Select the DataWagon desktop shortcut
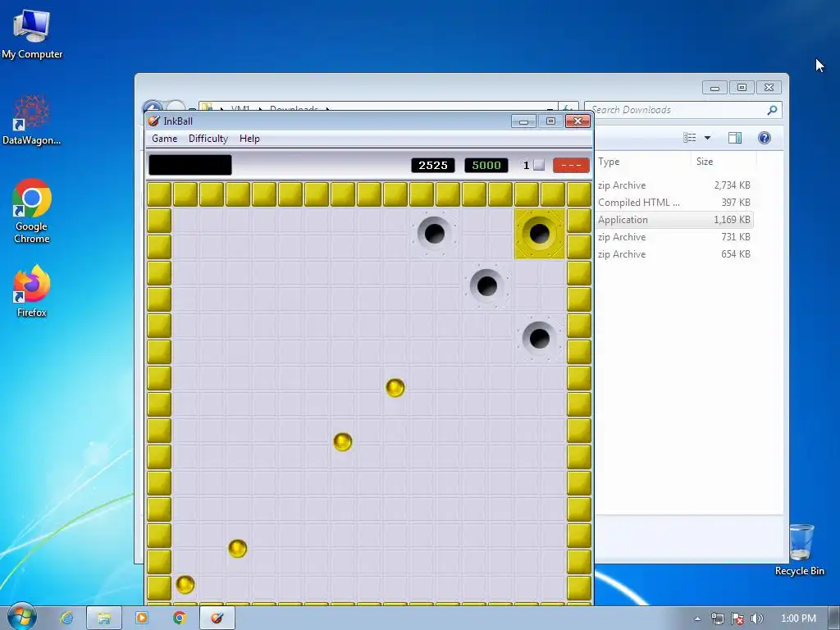Screen dimensions: 840x630 pos(32,120)
